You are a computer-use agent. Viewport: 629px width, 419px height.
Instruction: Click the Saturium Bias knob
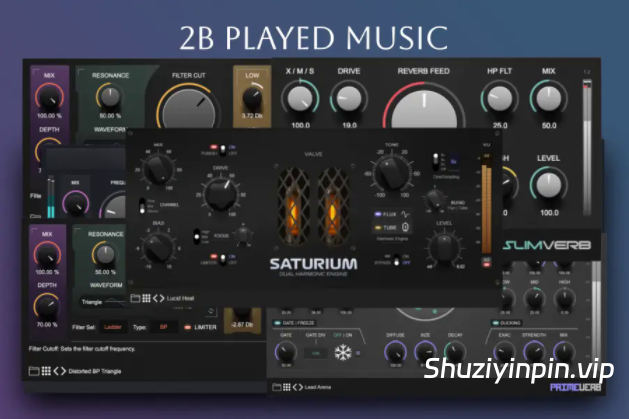pos(158,247)
